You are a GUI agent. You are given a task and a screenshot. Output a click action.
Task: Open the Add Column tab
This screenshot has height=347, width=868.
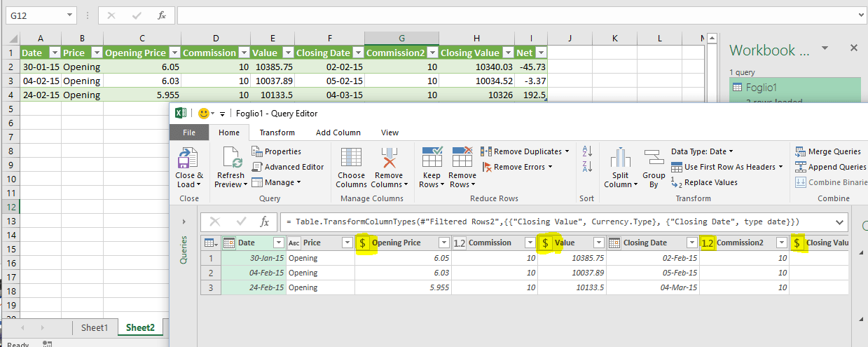tap(338, 132)
